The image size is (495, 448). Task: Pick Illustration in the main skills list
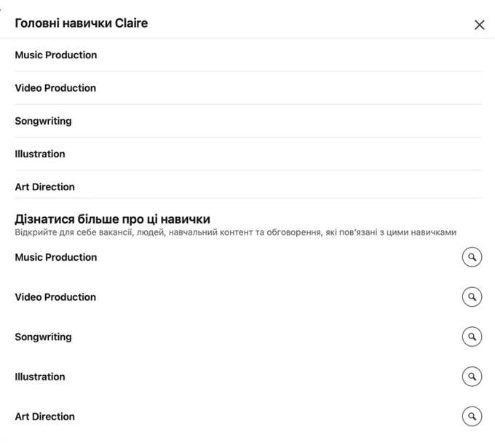click(40, 154)
